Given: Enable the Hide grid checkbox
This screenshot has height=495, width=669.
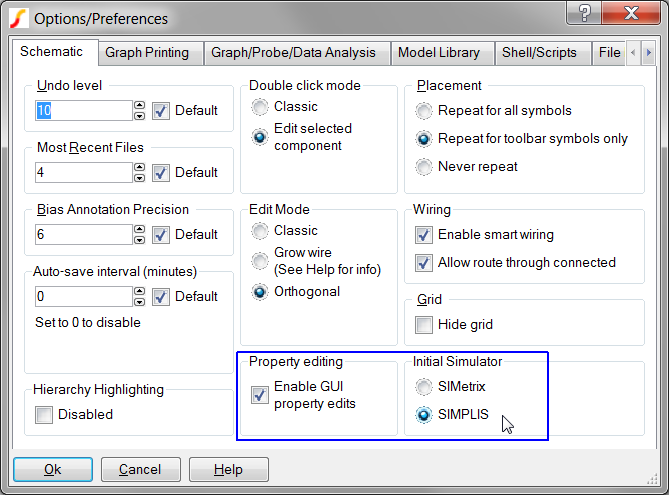Looking at the screenshot, I should coord(424,324).
